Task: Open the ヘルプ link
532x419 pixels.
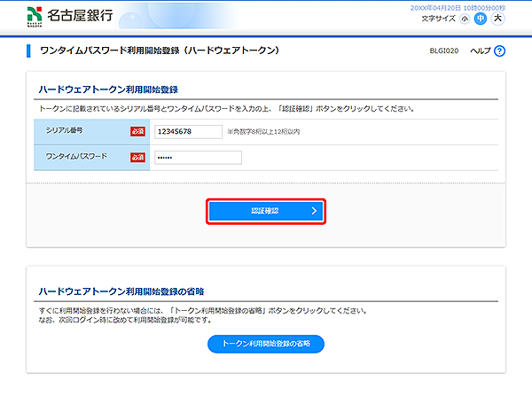Action: tap(480, 51)
